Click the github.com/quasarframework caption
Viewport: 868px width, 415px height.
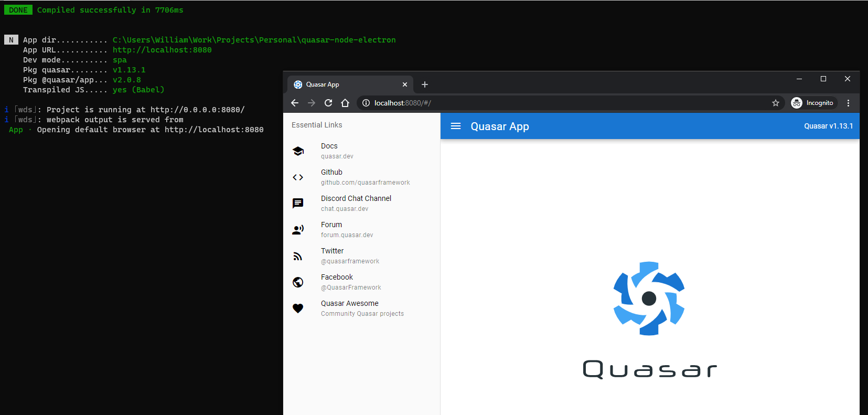pyautogui.click(x=366, y=183)
